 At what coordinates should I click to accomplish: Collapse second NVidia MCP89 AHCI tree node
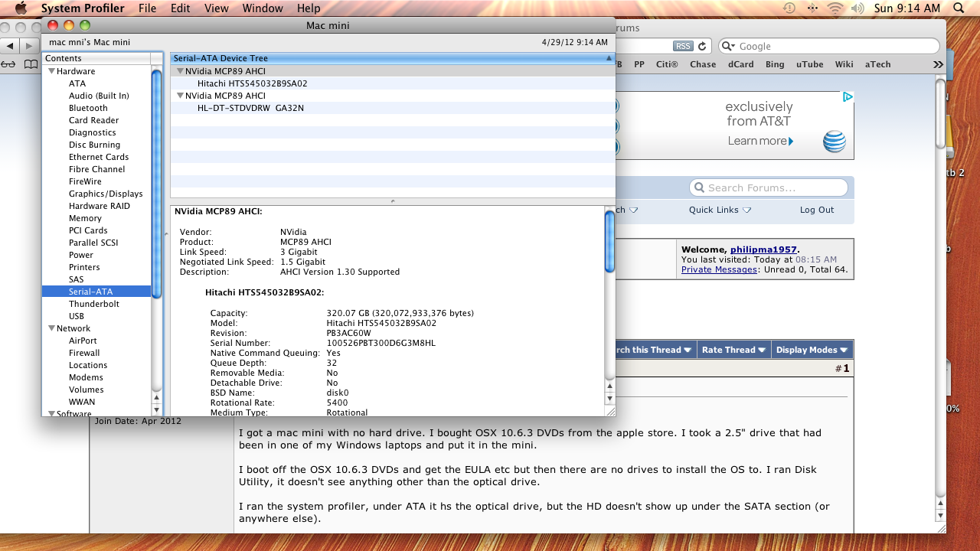180,96
